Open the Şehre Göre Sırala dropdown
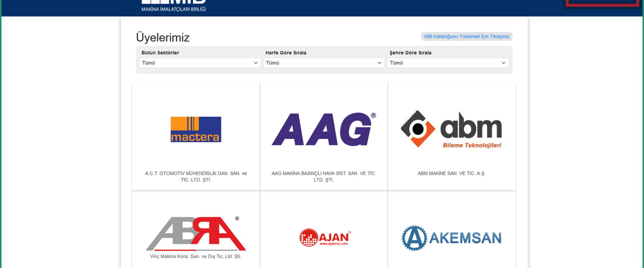Image resolution: width=644 pixels, height=268 pixels. pos(448,63)
